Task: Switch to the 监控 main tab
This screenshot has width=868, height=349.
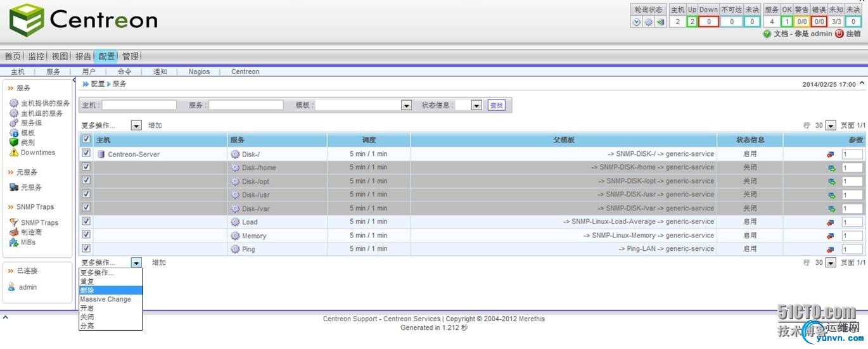Action: click(36, 56)
